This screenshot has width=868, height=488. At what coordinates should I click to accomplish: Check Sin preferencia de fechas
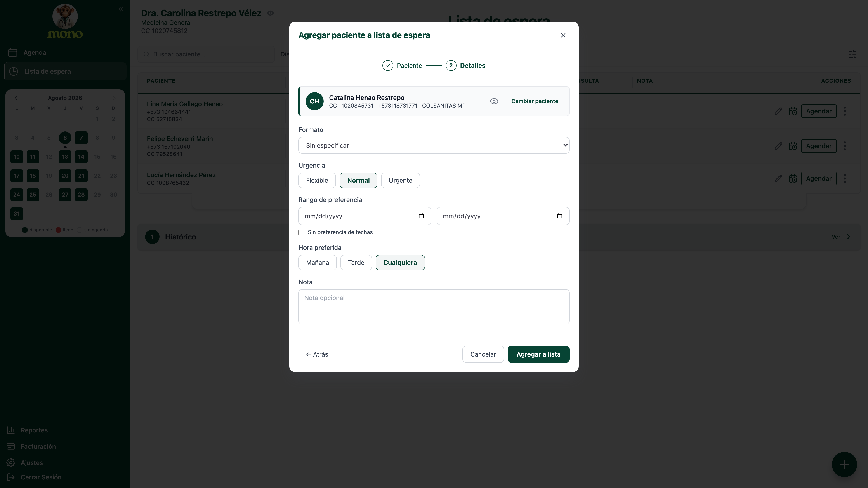[x=301, y=232]
